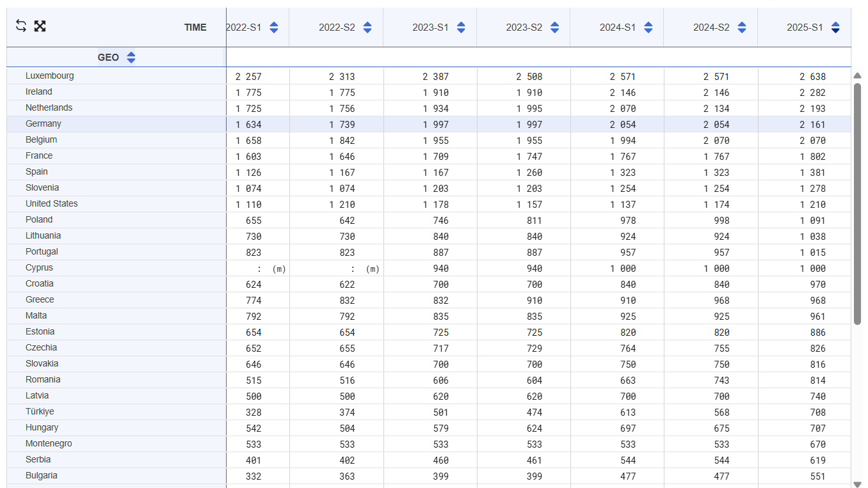Click the TIME dimension header label

click(x=195, y=28)
